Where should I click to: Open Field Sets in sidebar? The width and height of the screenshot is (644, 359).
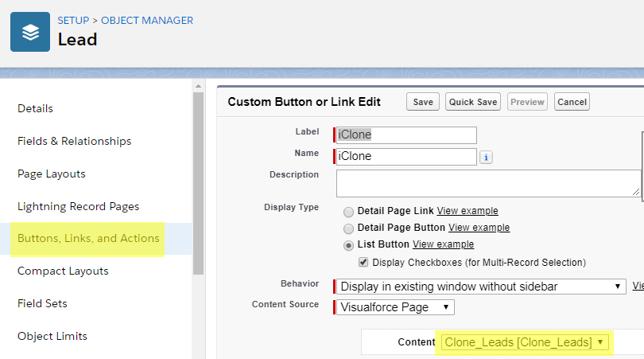pos(42,303)
